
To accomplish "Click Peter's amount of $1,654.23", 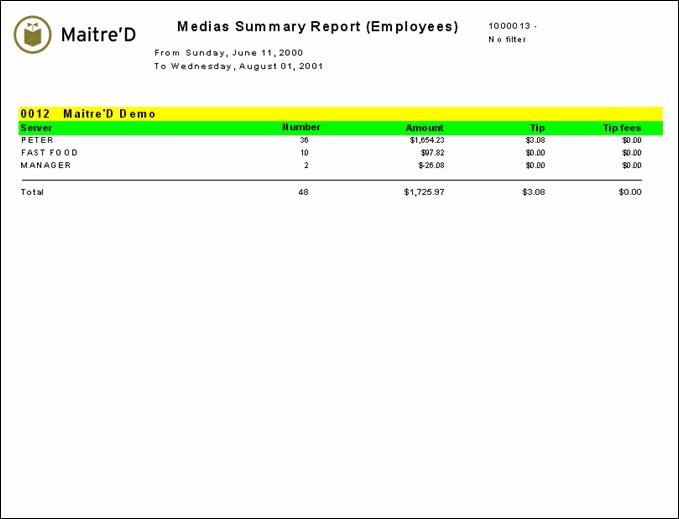I will point(426,141).
